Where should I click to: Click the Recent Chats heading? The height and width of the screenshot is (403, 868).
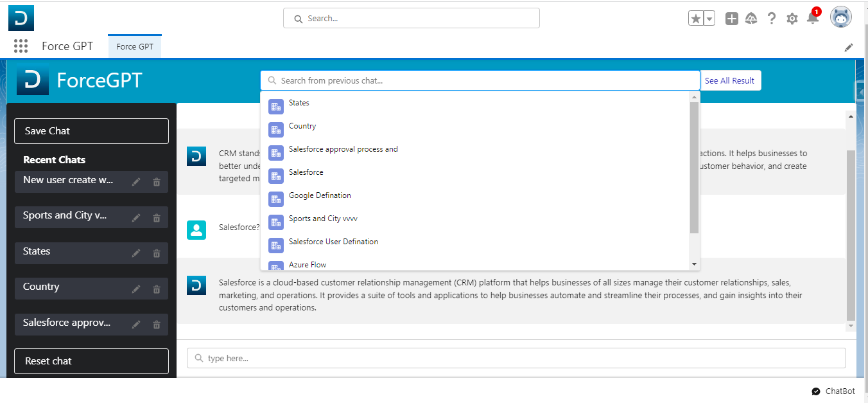(55, 160)
